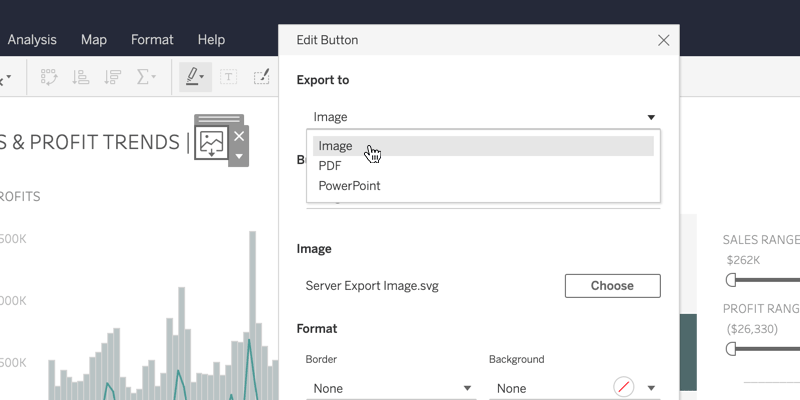Click the Sales Range slider handle
The image size is (800, 400).
pyautogui.click(x=731, y=280)
